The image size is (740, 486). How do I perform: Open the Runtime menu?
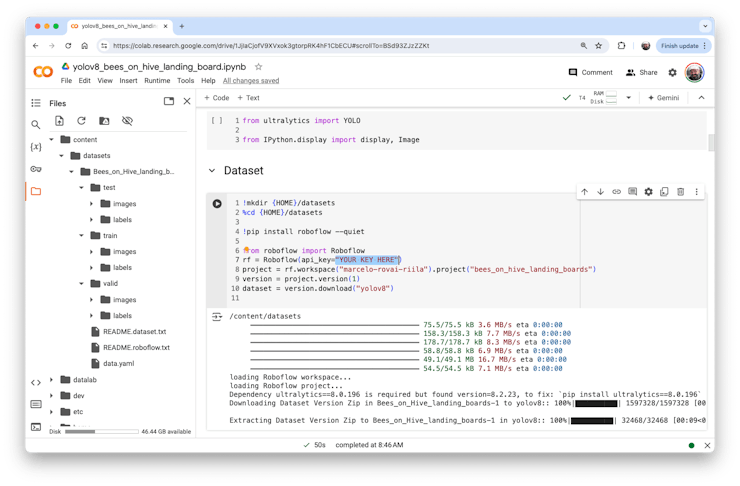click(x=157, y=81)
